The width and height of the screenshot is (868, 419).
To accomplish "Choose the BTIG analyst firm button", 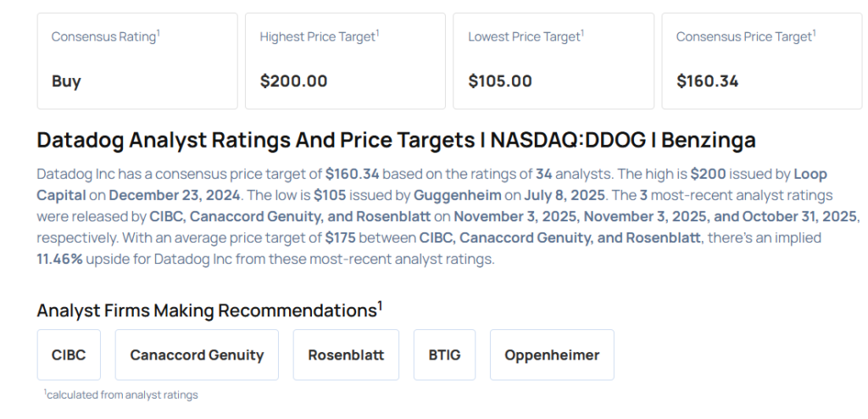I will [444, 355].
